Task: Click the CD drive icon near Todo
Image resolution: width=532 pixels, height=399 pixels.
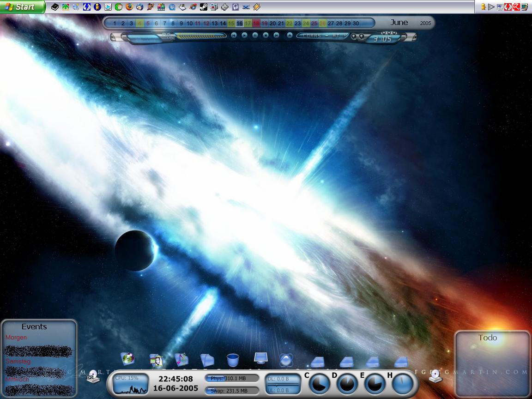Action: click(x=435, y=376)
